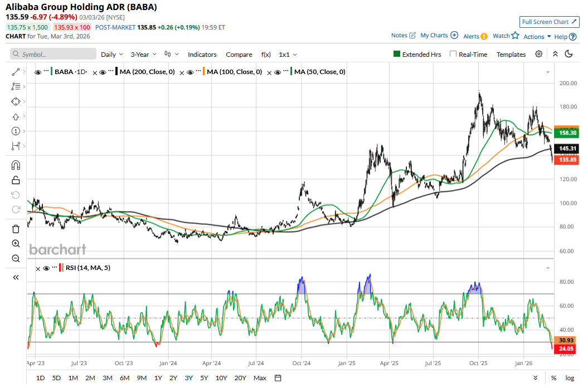
Task: Click the Full Screen Chart button
Action: click(x=548, y=22)
